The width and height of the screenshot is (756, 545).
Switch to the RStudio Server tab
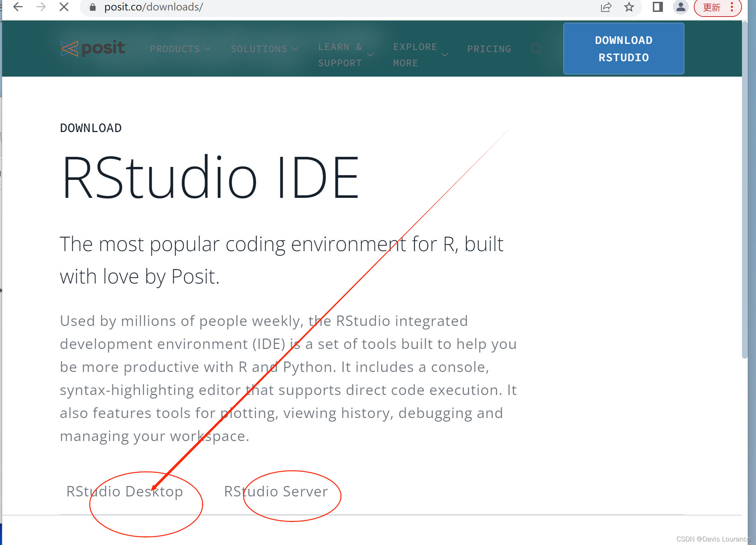(276, 491)
